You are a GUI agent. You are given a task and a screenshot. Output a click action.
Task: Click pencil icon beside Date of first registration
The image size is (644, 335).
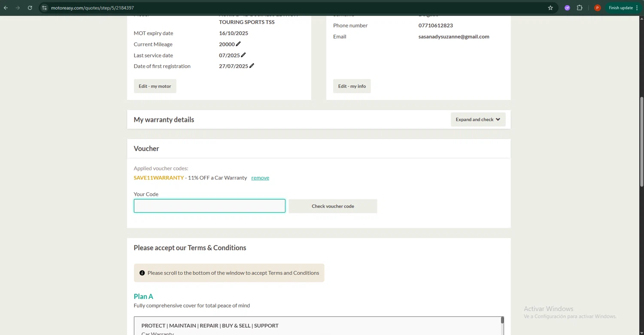pyautogui.click(x=252, y=66)
